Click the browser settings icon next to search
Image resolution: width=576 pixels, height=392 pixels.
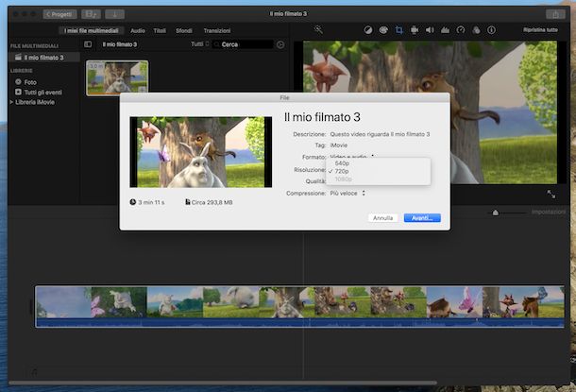pos(280,44)
